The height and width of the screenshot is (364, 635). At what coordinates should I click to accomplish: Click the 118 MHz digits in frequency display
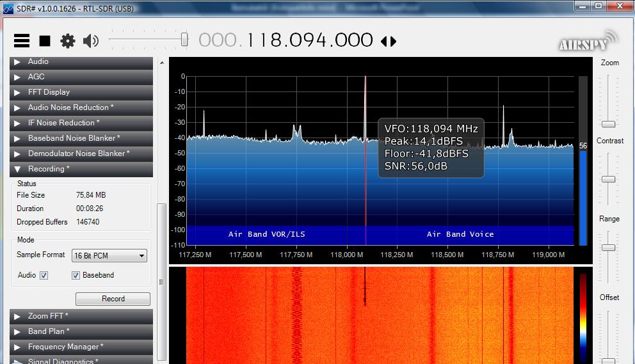(265, 40)
